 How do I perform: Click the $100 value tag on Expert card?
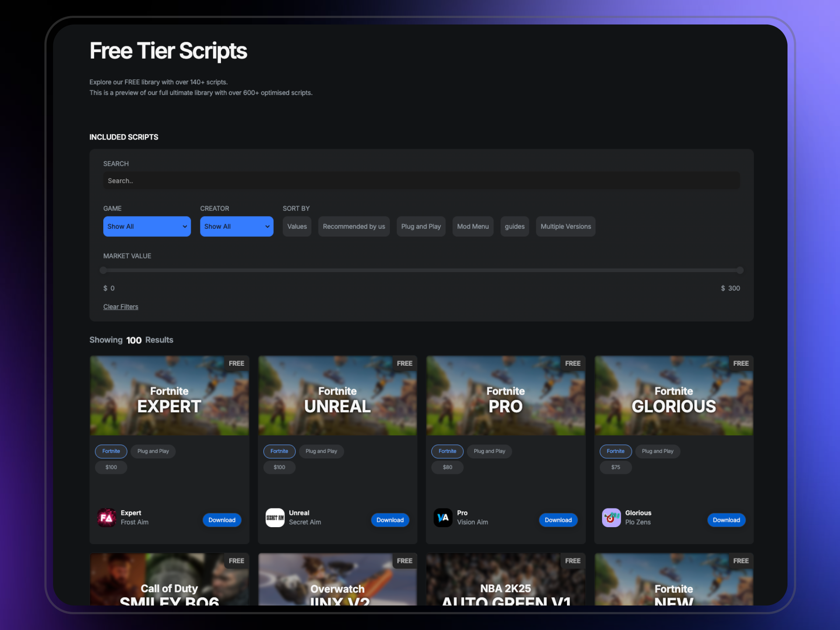coord(111,467)
